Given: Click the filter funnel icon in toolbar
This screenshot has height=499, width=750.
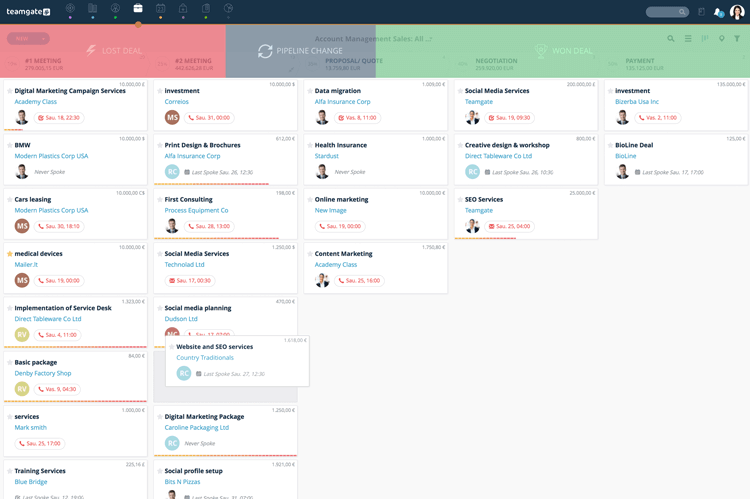Looking at the screenshot, I should [737, 39].
